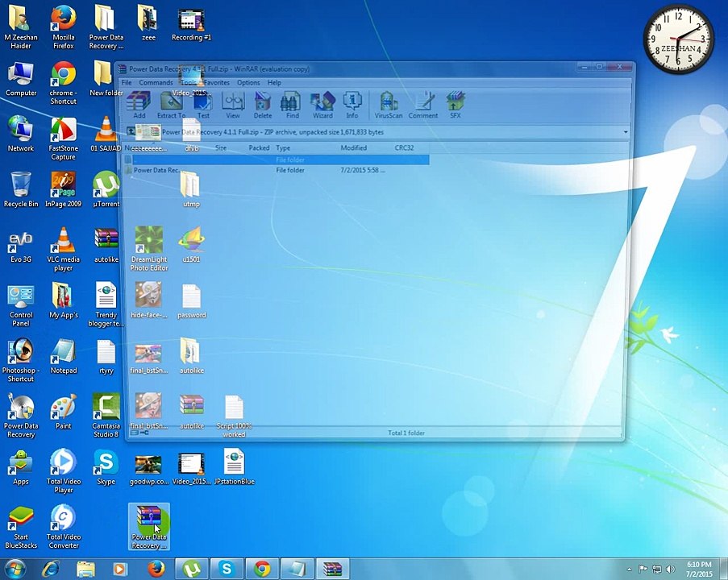
Task: Click the Comment toolbar icon
Action: click(423, 106)
